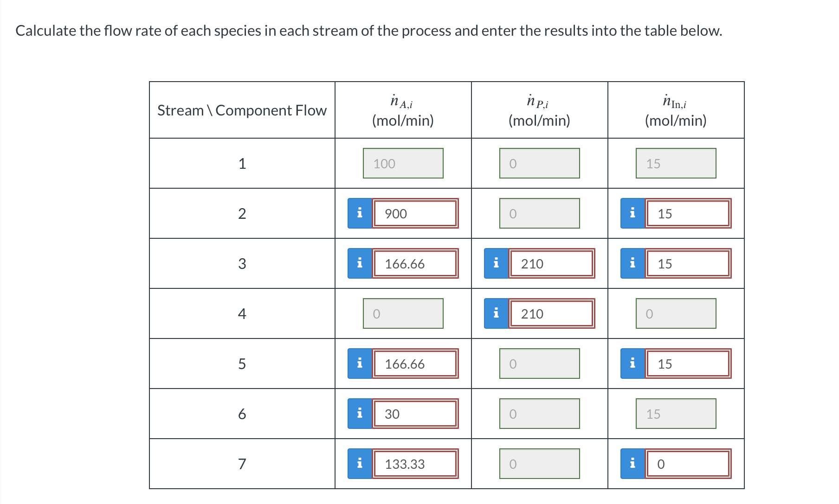
Task: Click the stream 6 flow field showing 30
Action: 415,414
